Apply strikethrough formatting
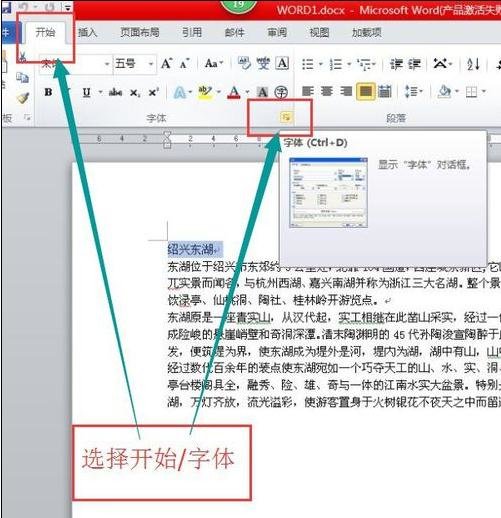501x518 pixels. [115, 92]
